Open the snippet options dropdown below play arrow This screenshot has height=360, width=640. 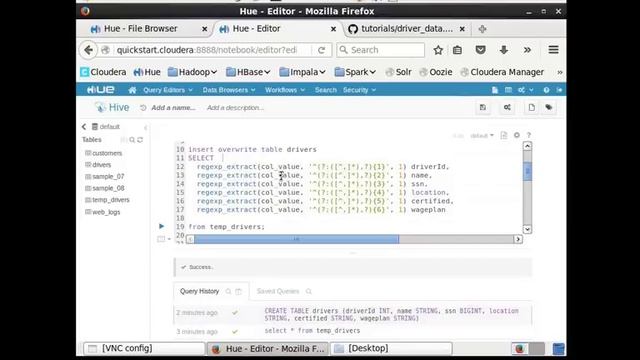(x=164, y=239)
